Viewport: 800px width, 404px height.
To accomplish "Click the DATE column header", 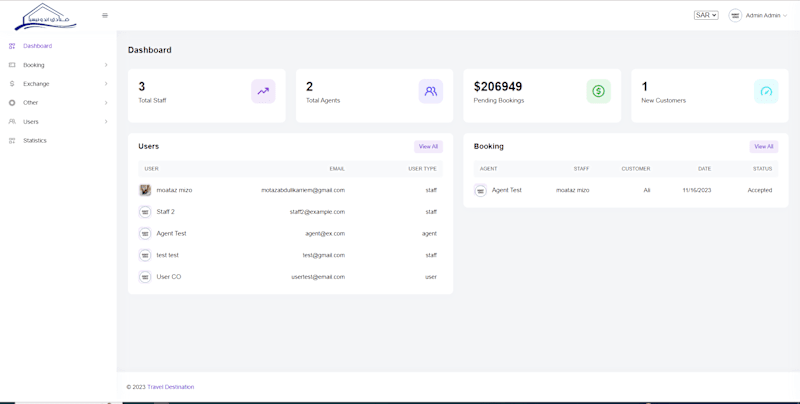I will (x=704, y=169).
